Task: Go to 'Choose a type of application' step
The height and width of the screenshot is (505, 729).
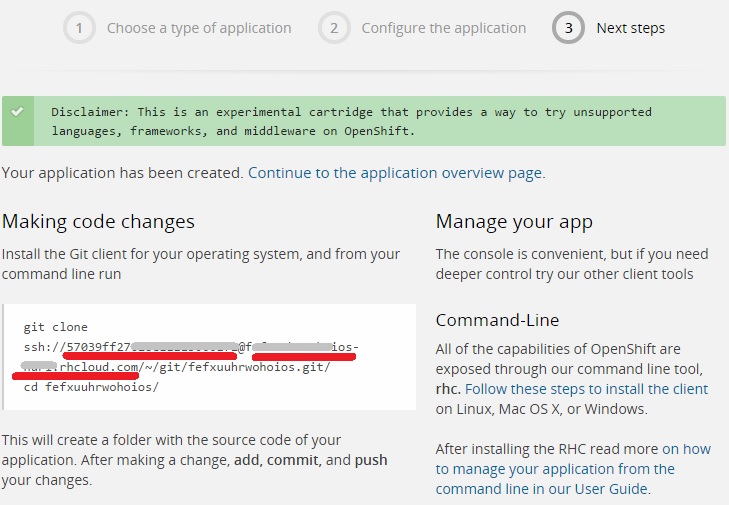Action: point(199,28)
